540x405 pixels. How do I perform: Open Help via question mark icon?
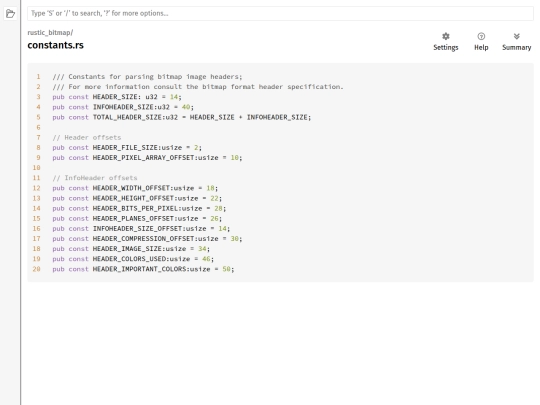(x=481, y=36)
